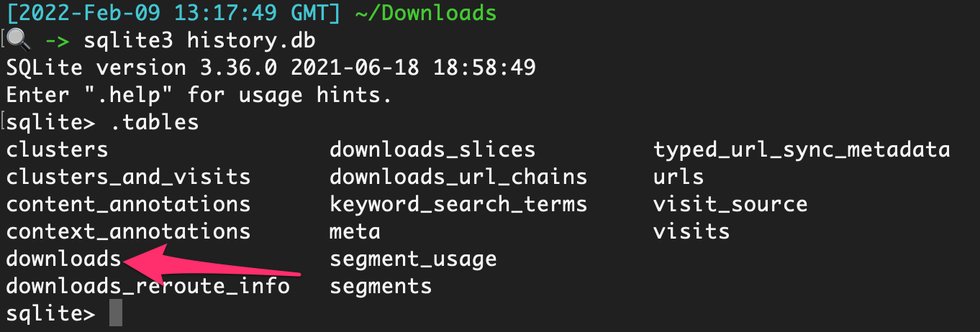Click the downloads table name
This screenshot has width=980, height=332.
point(63,259)
